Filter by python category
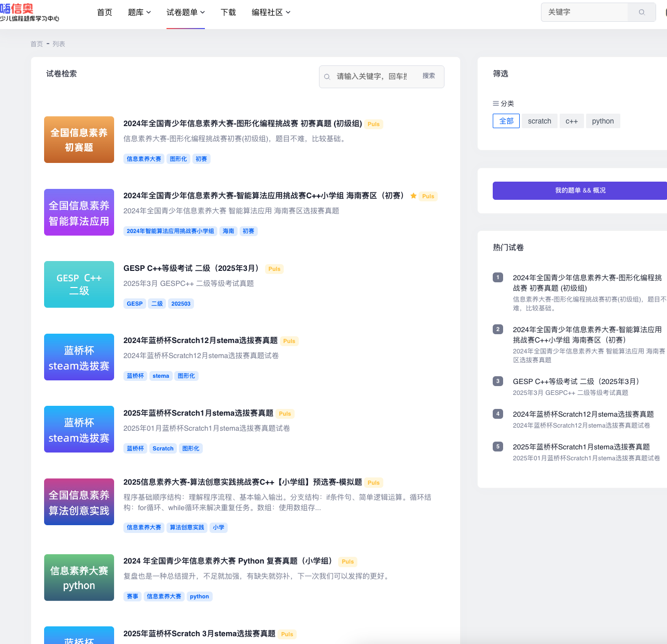This screenshot has width=667, height=644. [603, 121]
